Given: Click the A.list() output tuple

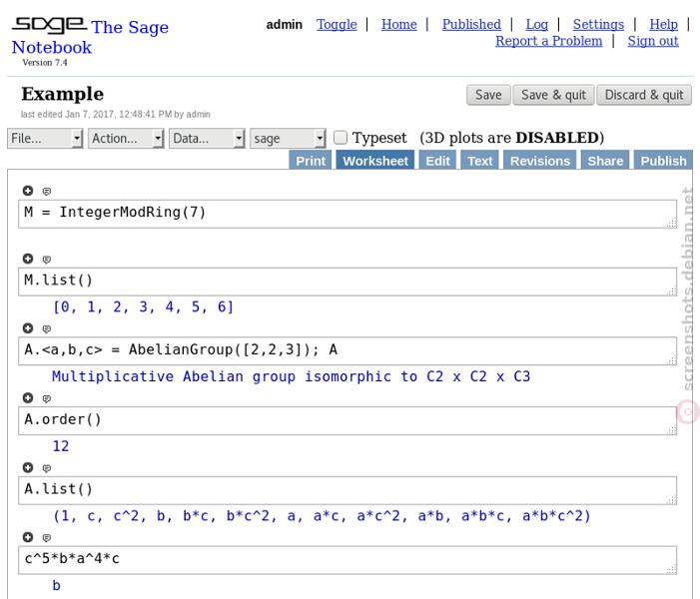Looking at the screenshot, I should point(322,516).
